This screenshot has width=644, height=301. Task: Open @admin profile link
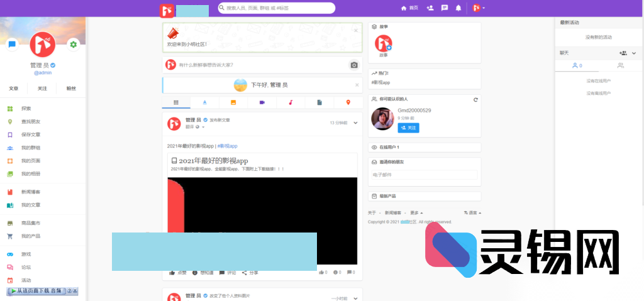click(x=42, y=73)
